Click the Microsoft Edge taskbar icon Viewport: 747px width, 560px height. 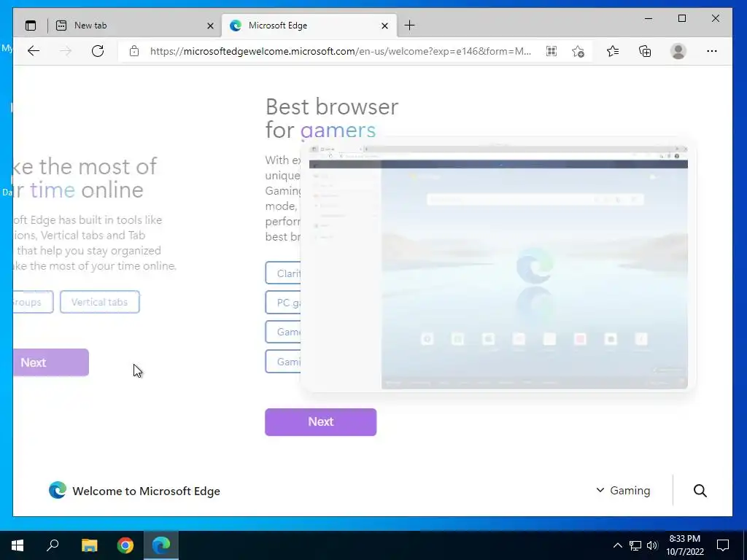[x=161, y=545]
